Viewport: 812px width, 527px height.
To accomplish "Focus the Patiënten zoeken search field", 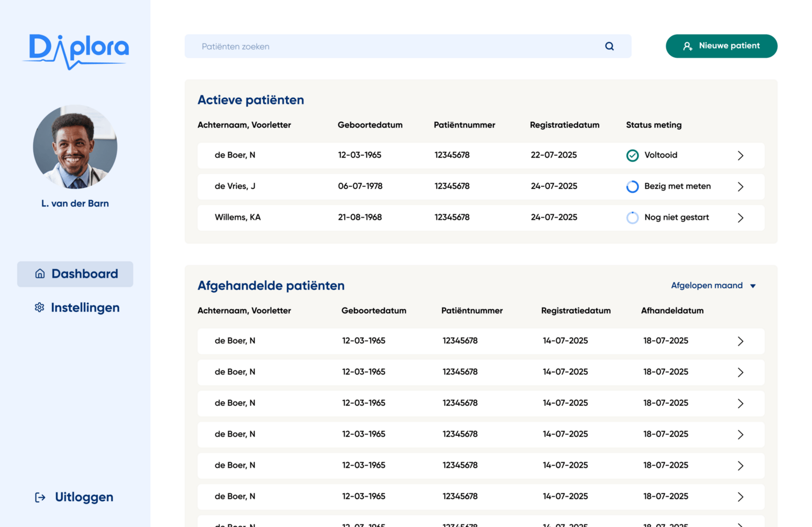I will point(397,47).
